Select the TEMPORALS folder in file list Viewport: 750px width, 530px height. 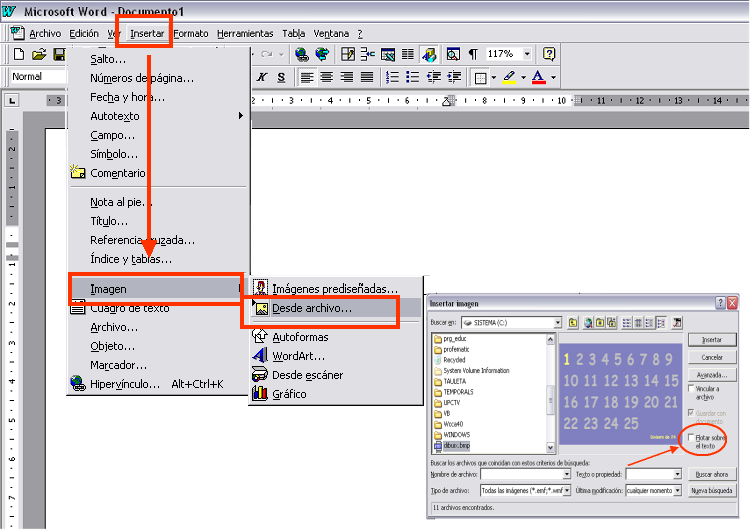click(x=453, y=392)
